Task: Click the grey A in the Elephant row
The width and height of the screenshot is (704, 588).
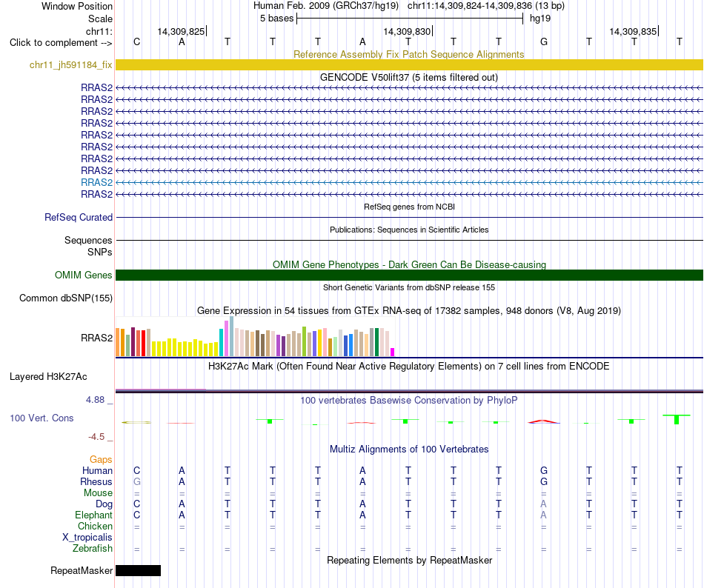Action: pyautogui.click(x=544, y=515)
